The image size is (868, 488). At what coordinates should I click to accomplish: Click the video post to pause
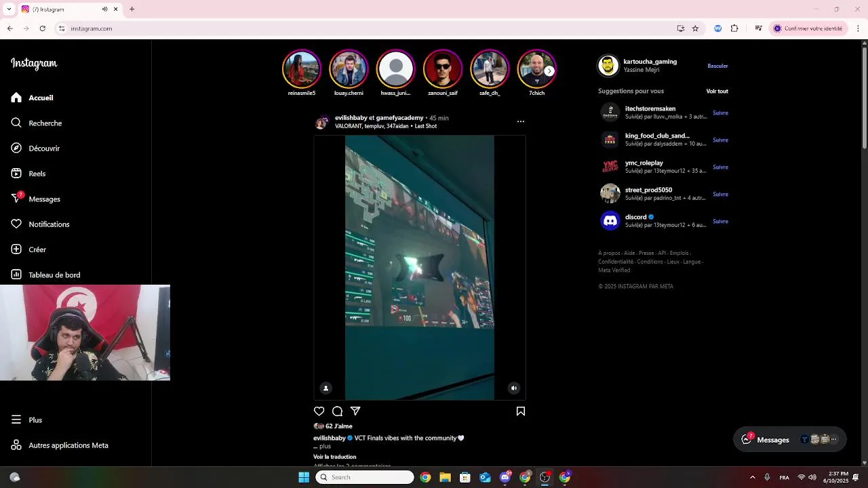(x=420, y=267)
